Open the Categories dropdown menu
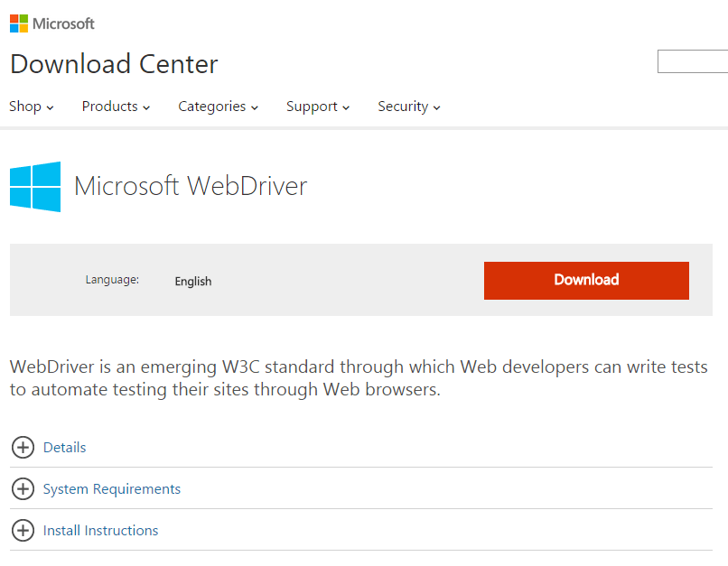The image size is (728, 566). click(x=218, y=107)
